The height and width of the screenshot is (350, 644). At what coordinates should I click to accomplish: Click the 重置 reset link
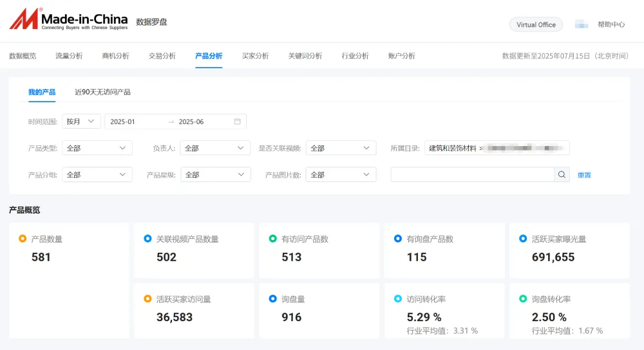pyautogui.click(x=584, y=175)
